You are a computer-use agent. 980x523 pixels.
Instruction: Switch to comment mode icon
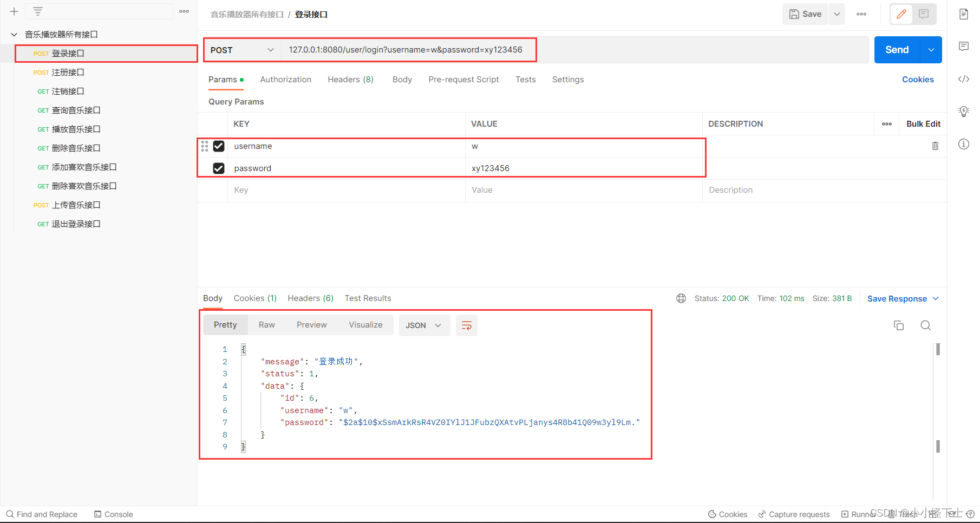[x=924, y=14]
